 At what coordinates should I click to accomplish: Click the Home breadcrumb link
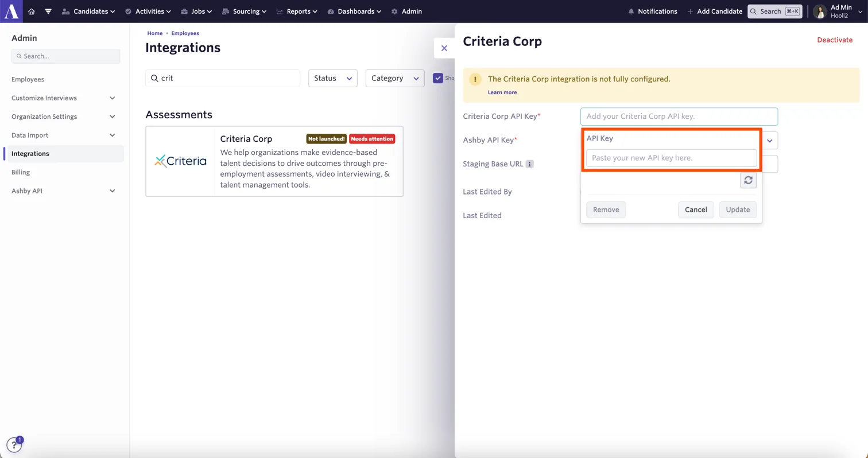pyautogui.click(x=155, y=33)
